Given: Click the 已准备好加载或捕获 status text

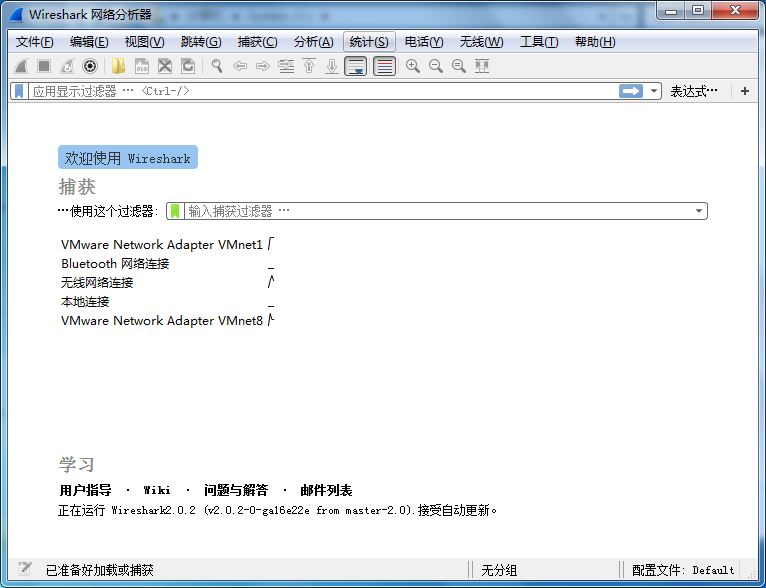Looking at the screenshot, I should tap(100, 570).
